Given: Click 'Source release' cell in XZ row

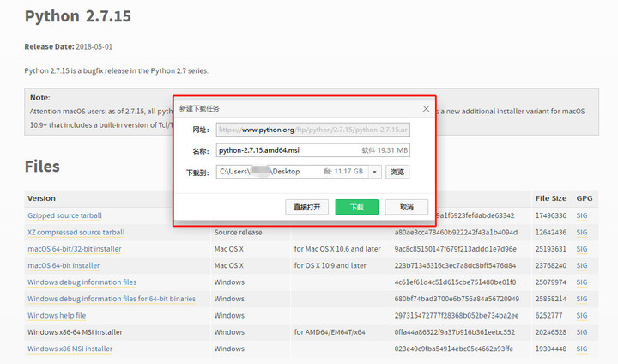Looking at the screenshot, I should 238,233.
